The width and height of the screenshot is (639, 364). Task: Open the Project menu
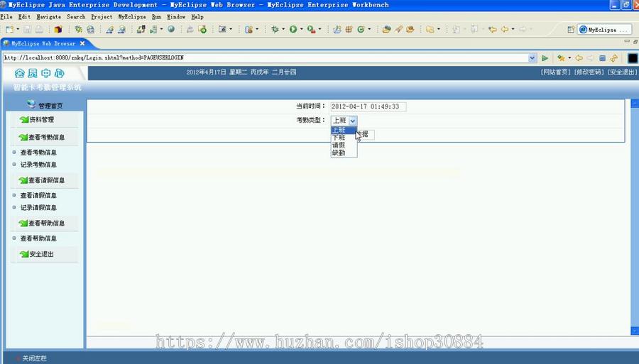click(x=102, y=17)
